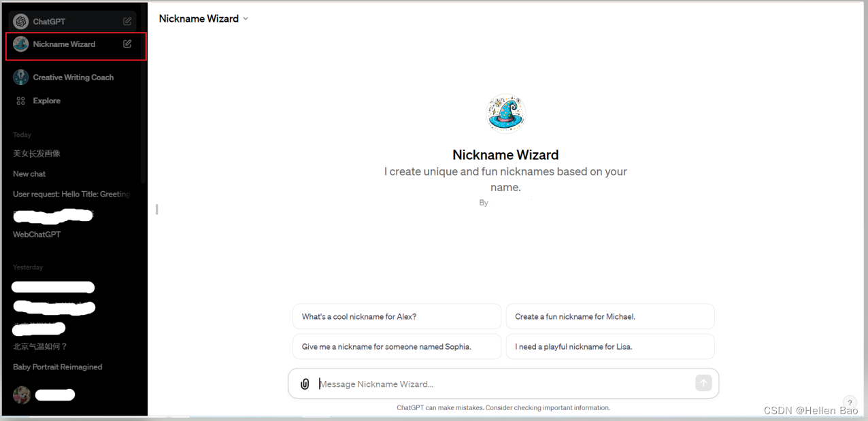868x421 pixels.
Task: Click the large wizard hat logo in center
Action: (x=506, y=114)
